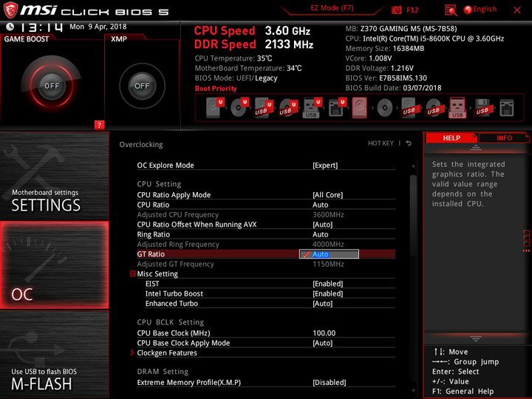The width and height of the screenshot is (532, 399).
Task: Click the Boot Priority heading
Action: 216,88
